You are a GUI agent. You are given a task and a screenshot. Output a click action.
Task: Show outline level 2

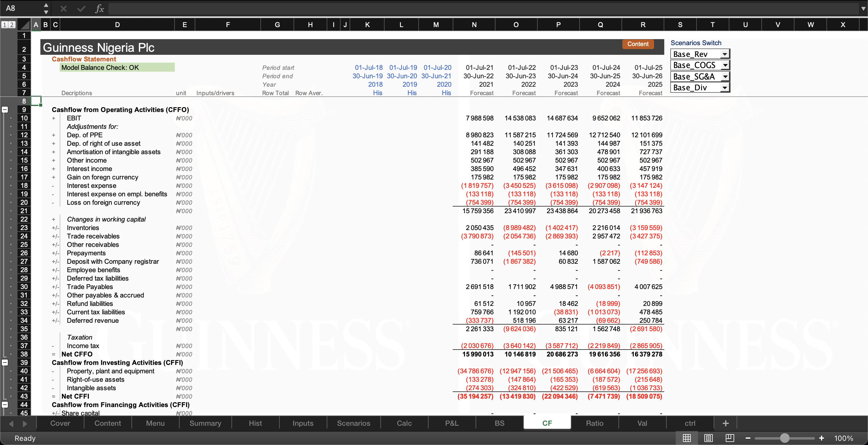12,25
